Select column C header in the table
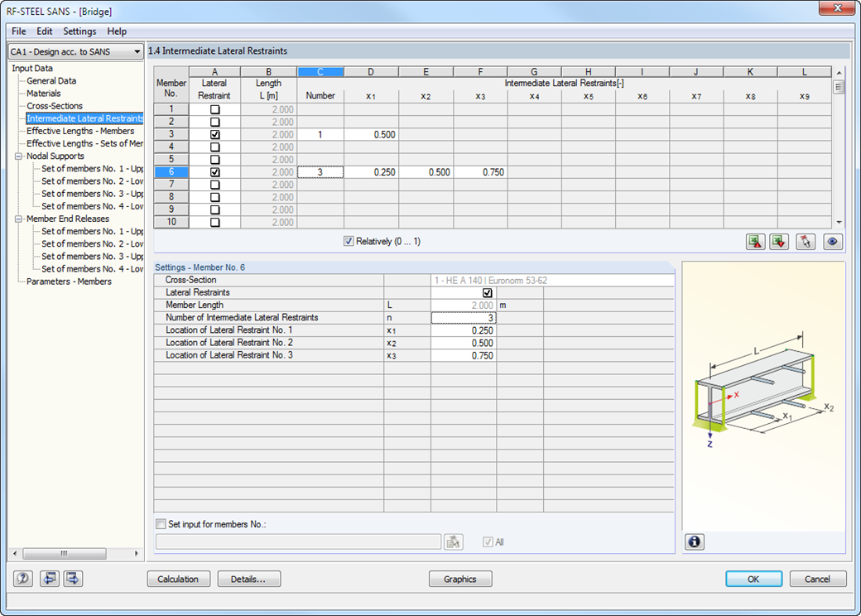This screenshot has height=616, width=861. click(x=320, y=72)
